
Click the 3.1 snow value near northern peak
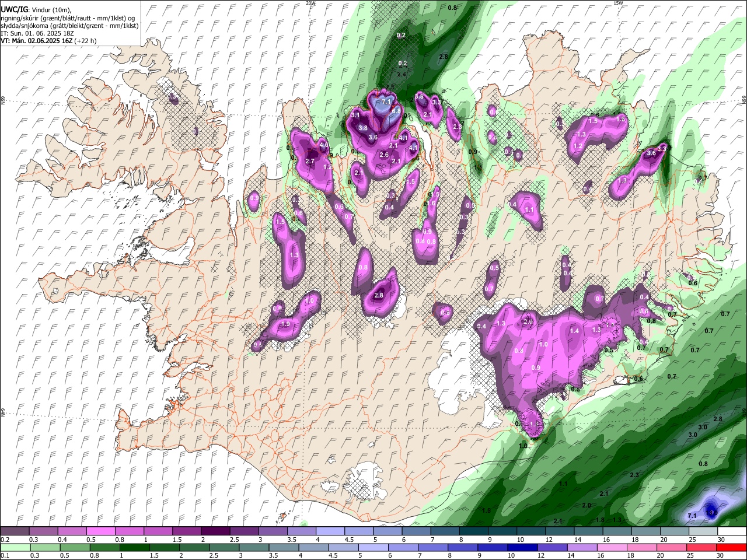[x=355, y=115]
